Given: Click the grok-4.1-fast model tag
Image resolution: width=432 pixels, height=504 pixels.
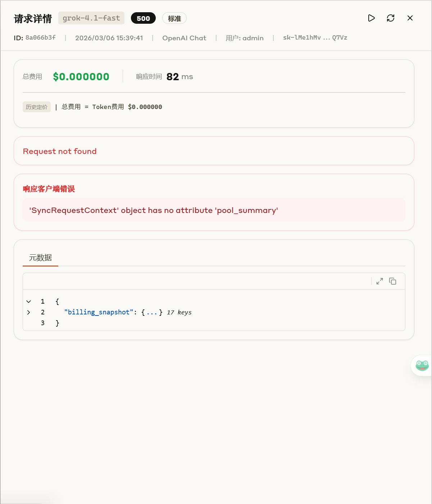Looking at the screenshot, I should pos(91,18).
